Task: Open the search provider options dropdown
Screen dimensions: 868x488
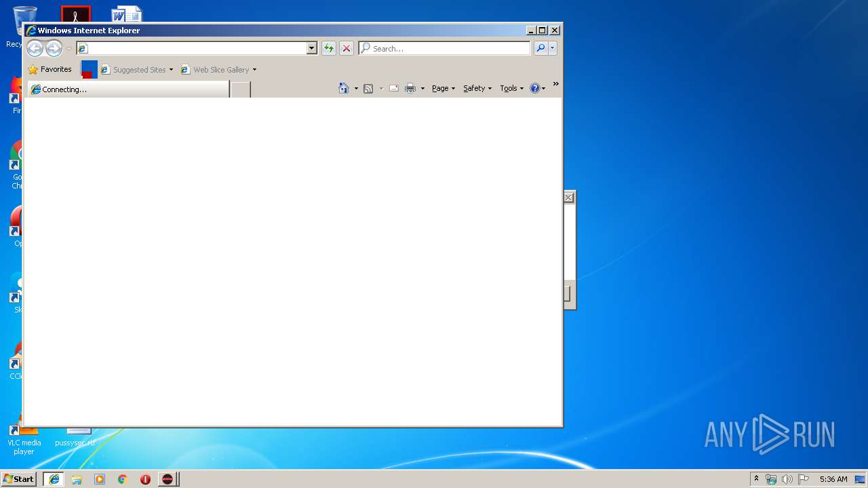Action: [x=553, y=48]
